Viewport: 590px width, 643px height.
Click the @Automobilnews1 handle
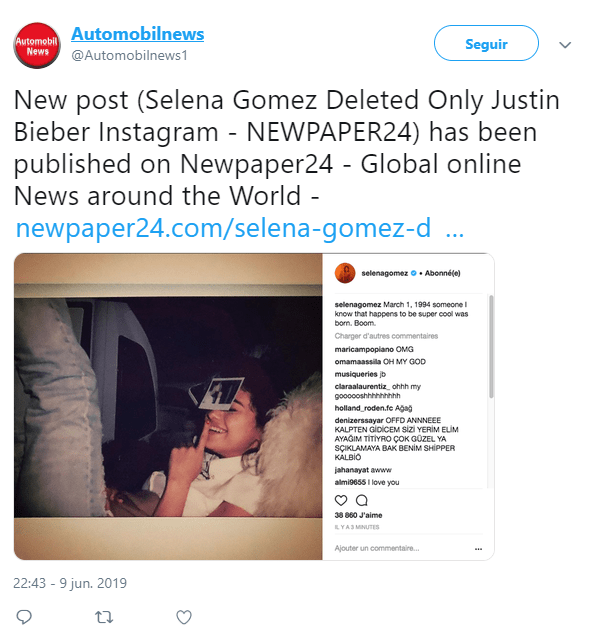(x=130, y=55)
